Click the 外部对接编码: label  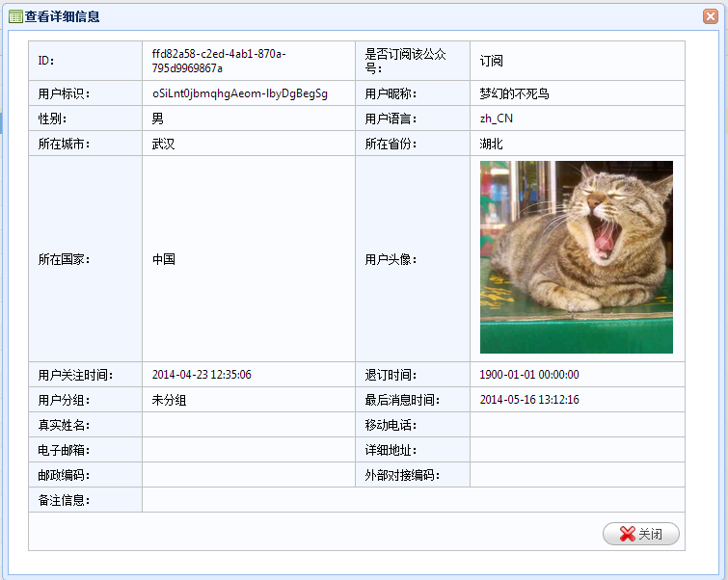[x=402, y=475]
